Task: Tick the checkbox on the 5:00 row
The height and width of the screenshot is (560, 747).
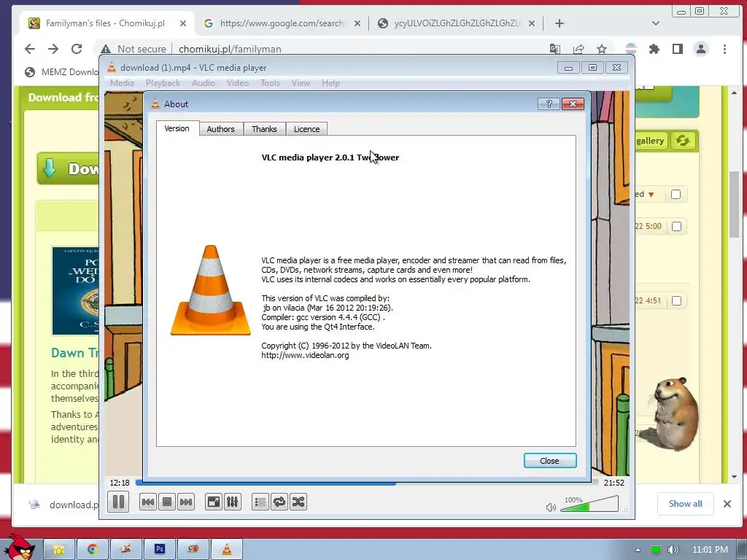Action: pyautogui.click(x=676, y=227)
